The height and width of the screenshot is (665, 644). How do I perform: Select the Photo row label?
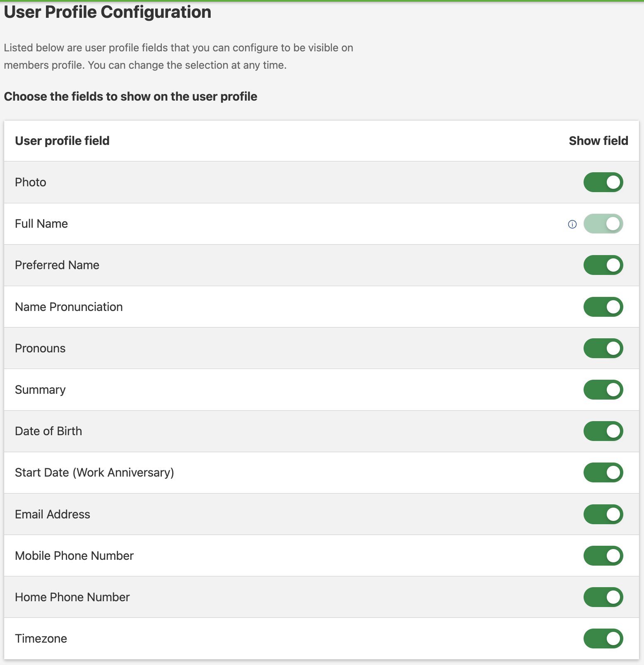[x=30, y=182]
